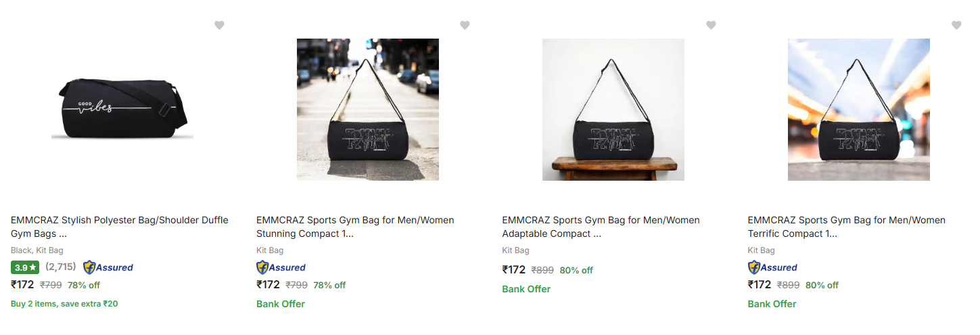Click Assured badge on Stylish Polyester bag
This screenshot has width=980, height=335.
(108, 267)
